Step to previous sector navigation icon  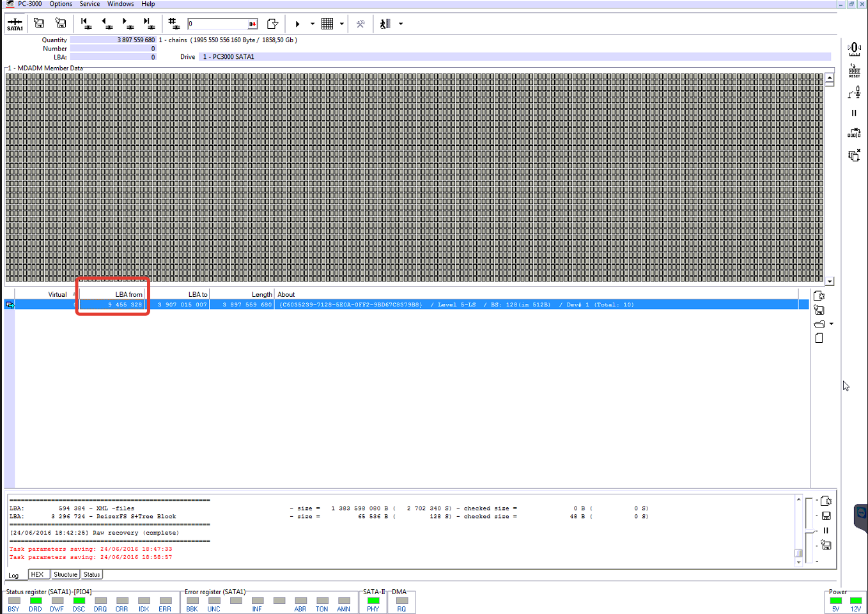click(107, 24)
